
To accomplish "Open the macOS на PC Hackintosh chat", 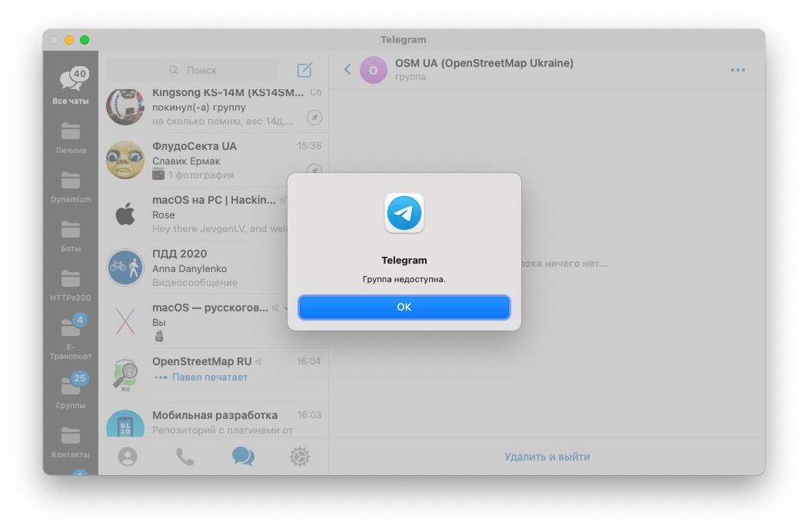I will tap(213, 214).
